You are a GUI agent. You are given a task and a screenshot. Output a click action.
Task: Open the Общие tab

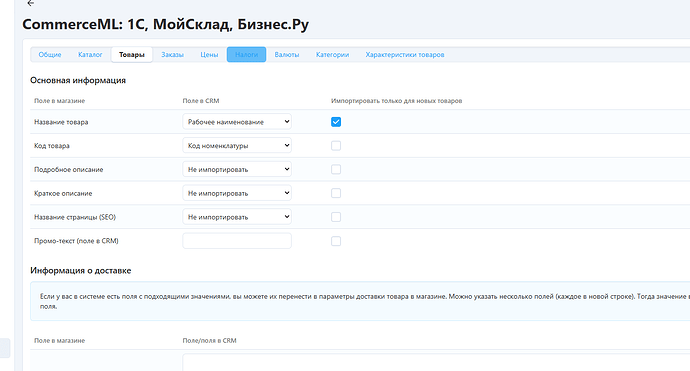(50, 55)
